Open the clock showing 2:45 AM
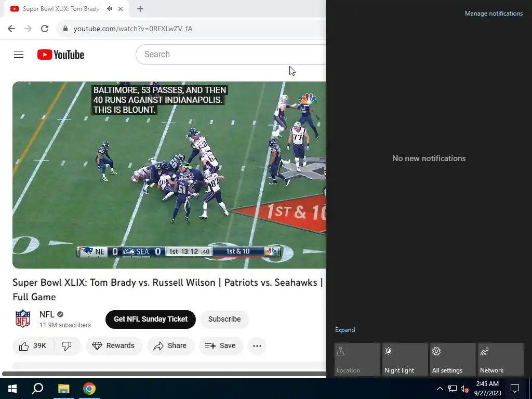The image size is (532, 399). [x=487, y=389]
